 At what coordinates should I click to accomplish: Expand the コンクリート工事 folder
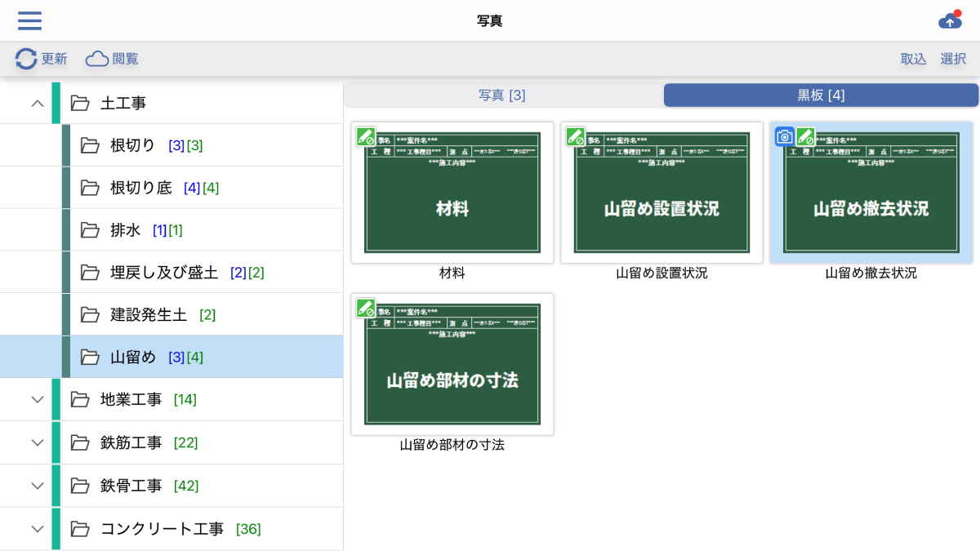pos(37,529)
